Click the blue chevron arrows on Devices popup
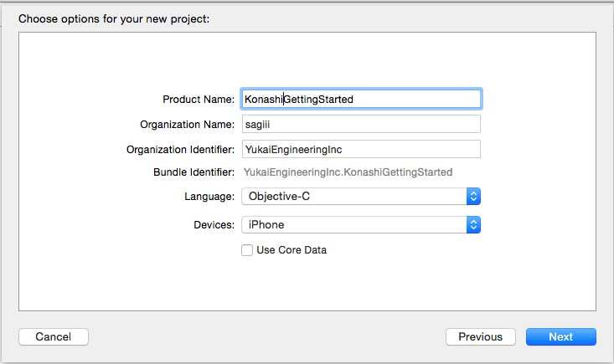The height and width of the screenshot is (364, 614). (x=473, y=225)
